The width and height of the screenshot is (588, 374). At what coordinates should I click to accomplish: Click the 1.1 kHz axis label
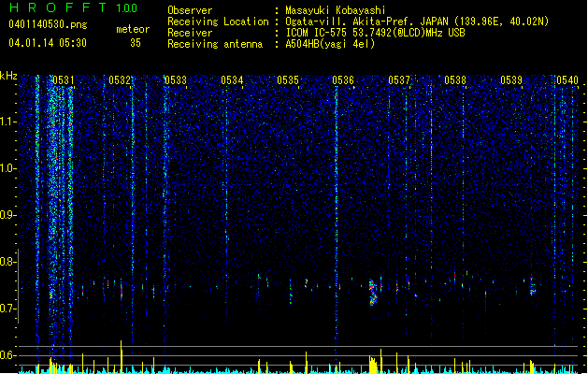pyautogui.click(x=7, y=122)
